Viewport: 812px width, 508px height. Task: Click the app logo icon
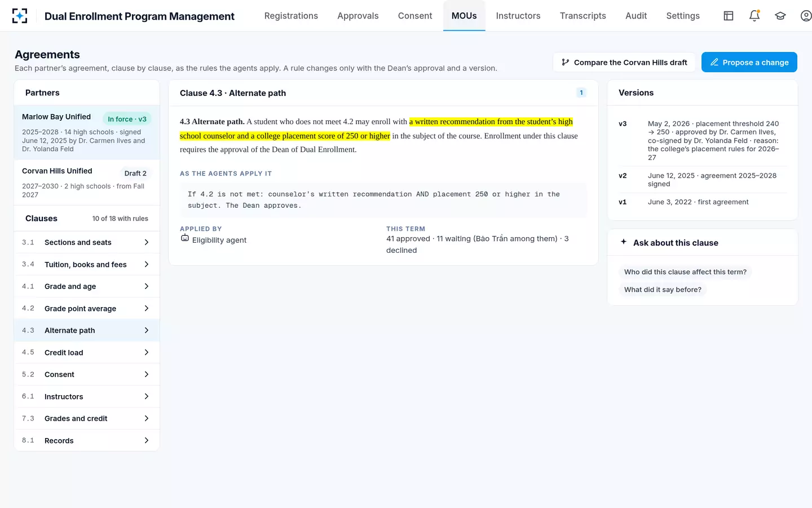20,16
